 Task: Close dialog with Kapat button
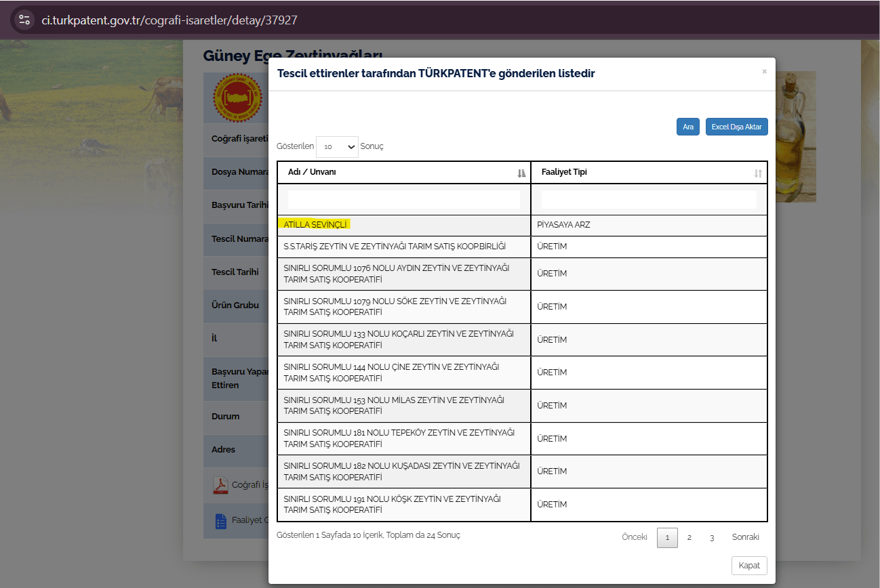coord(749,566)
